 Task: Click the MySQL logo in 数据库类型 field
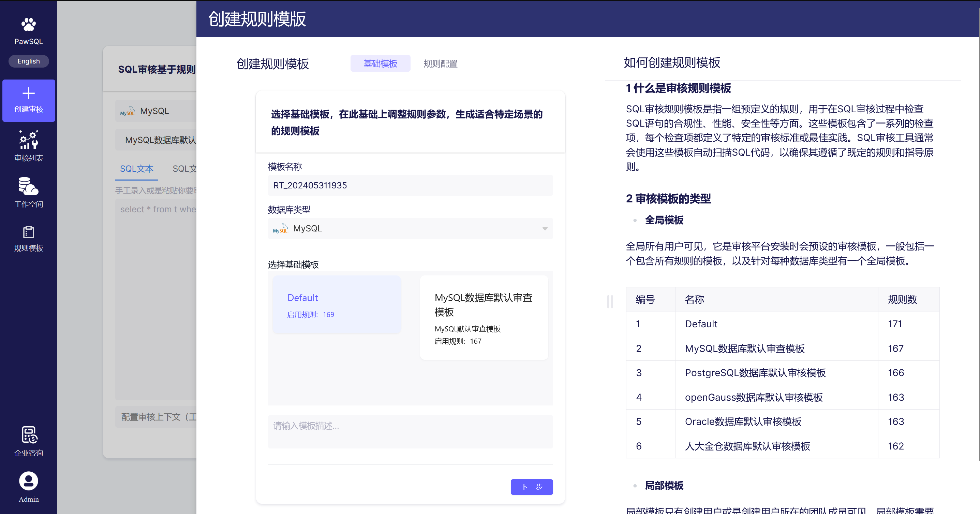280,228
